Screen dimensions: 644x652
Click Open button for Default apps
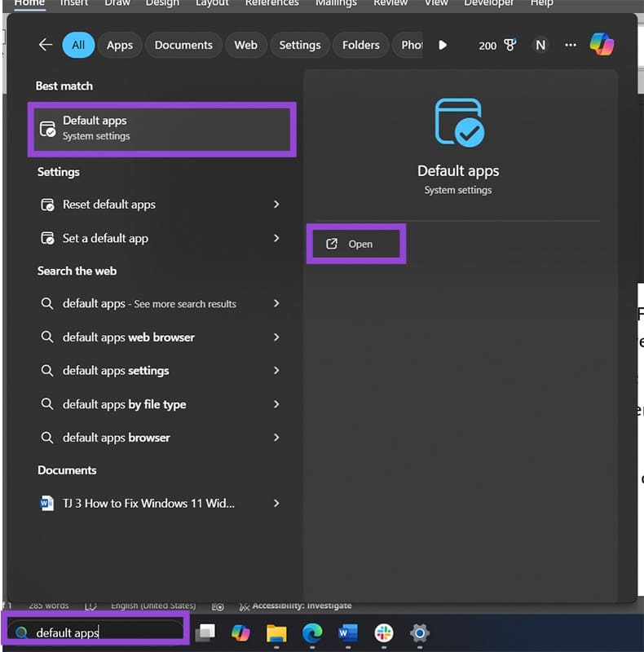click(355, 244)
